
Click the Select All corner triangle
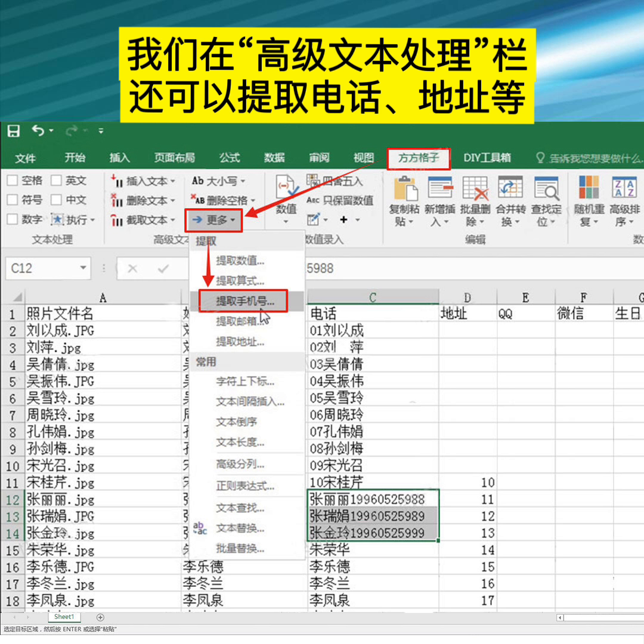coord(17,296)
